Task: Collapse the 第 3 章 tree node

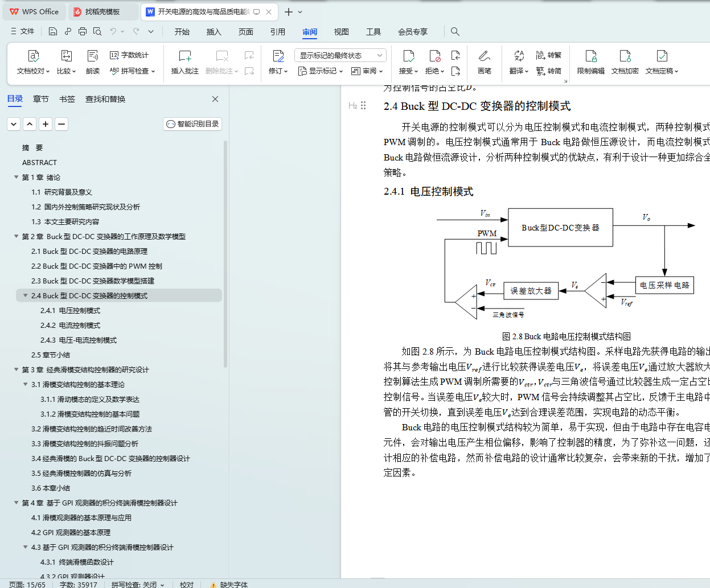Action: pyautogui.click(x=16, y=369)
